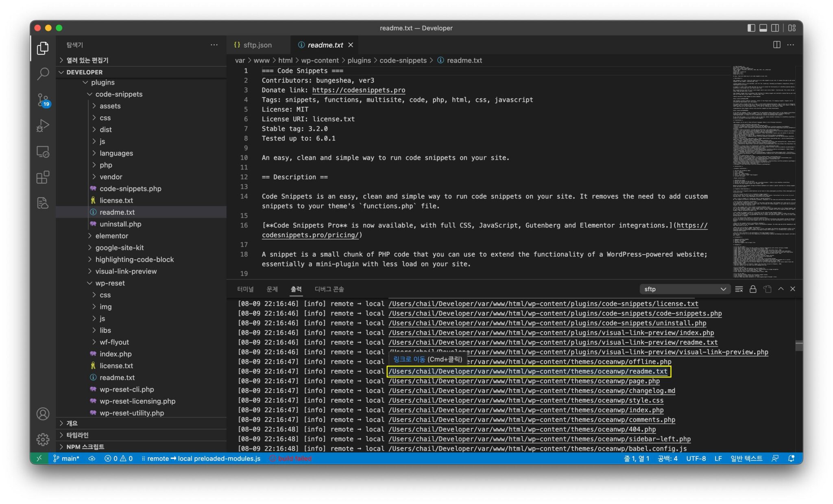833x504 pixels.
Task: Click the Accounts icon above settings gear
Action: click(x=43, y=414)
